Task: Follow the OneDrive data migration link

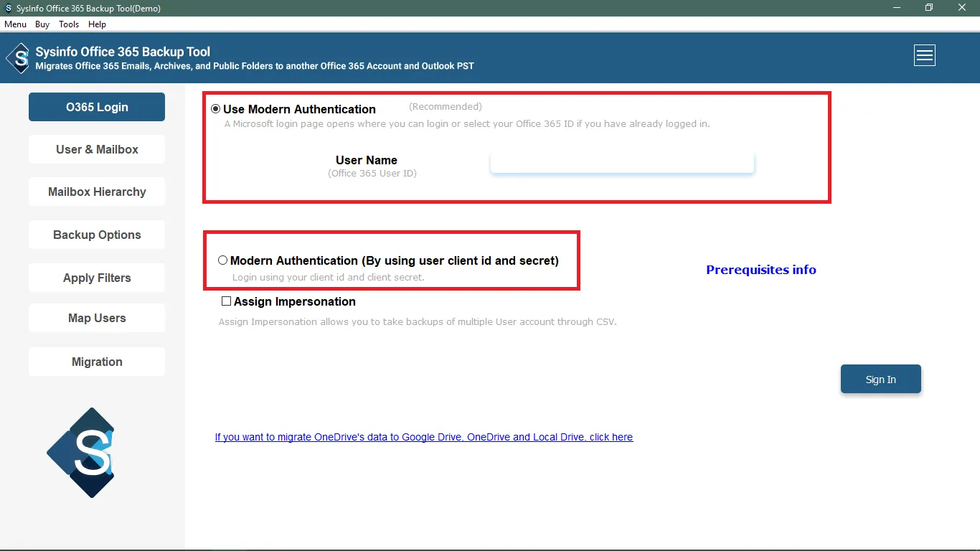Action: click(x=424, y=437)
